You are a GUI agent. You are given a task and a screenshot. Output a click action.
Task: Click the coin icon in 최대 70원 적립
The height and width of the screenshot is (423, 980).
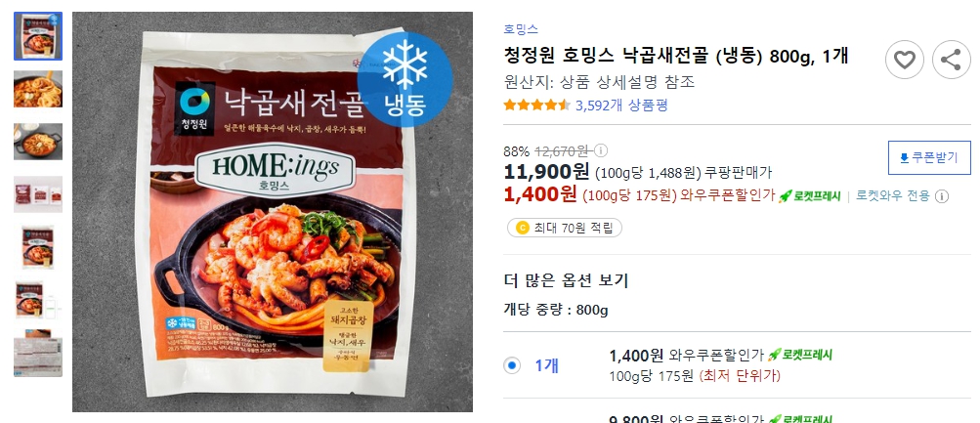tap(522, 228)
